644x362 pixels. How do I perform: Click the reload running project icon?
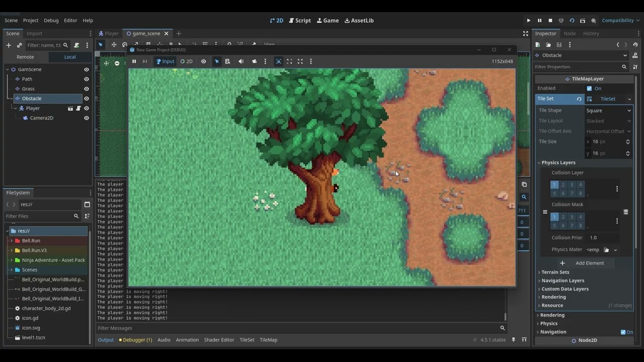point(572,21)
